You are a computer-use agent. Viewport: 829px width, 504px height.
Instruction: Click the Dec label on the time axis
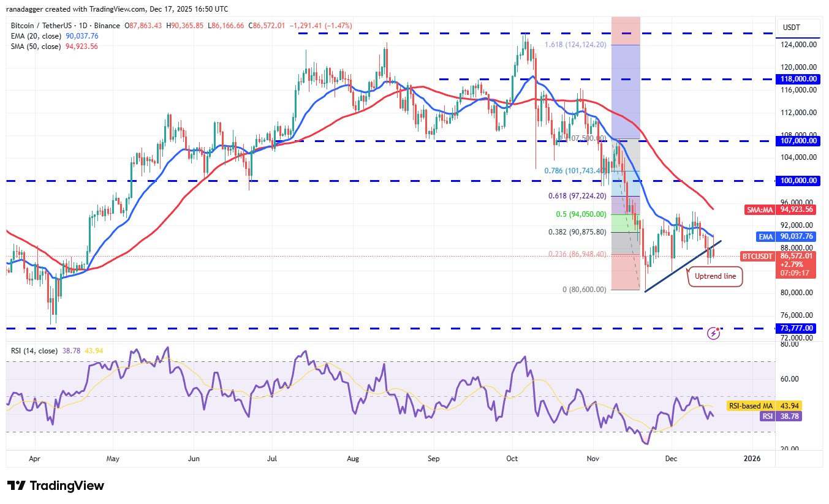pos(672,458)
